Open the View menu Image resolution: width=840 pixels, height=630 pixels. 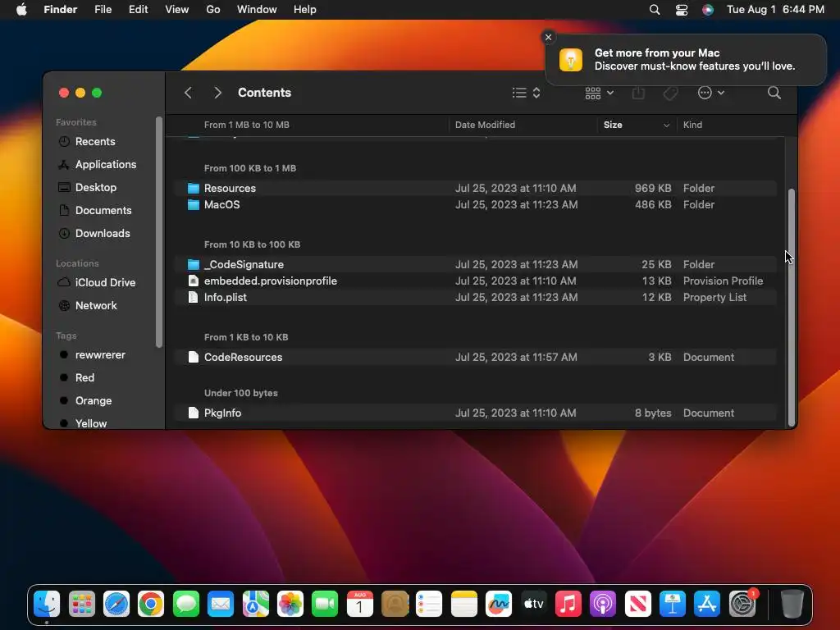pos(177,10)
